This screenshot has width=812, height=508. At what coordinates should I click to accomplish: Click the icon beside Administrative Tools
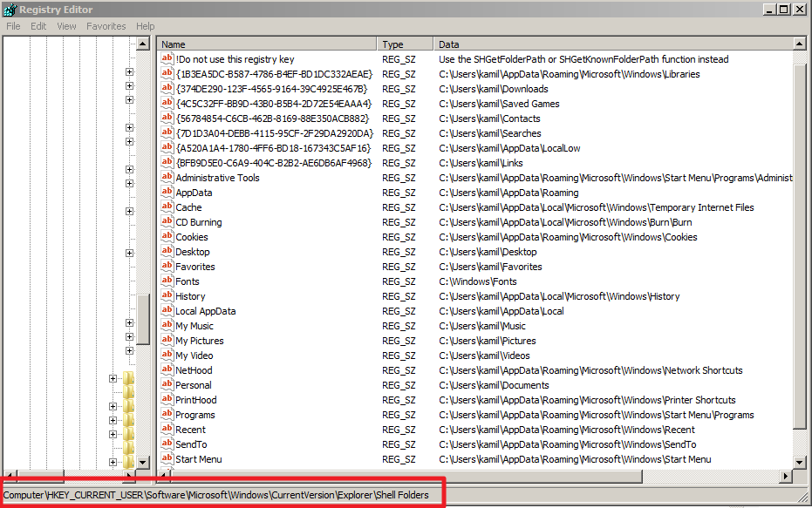[x=167, y=178]
